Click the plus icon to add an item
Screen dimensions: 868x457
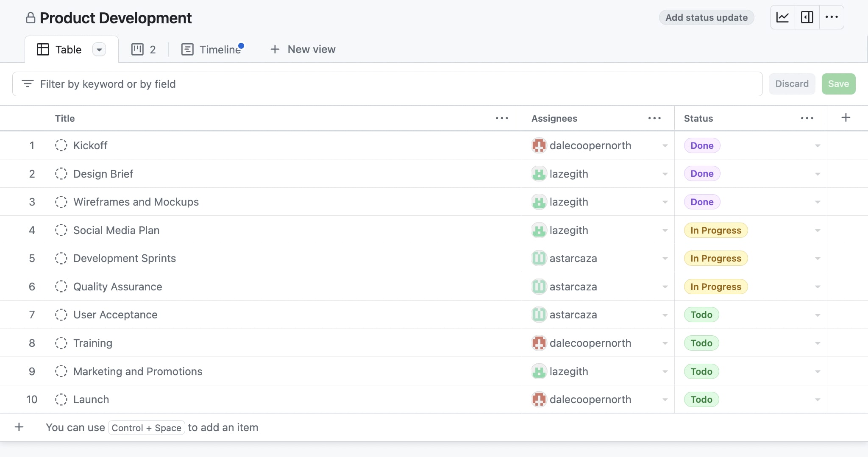click(x=19, y=427)
